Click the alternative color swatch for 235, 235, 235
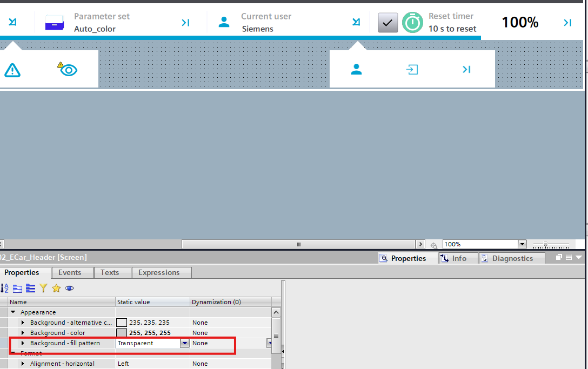Screen dimensions: 588x369 [122, 323]
